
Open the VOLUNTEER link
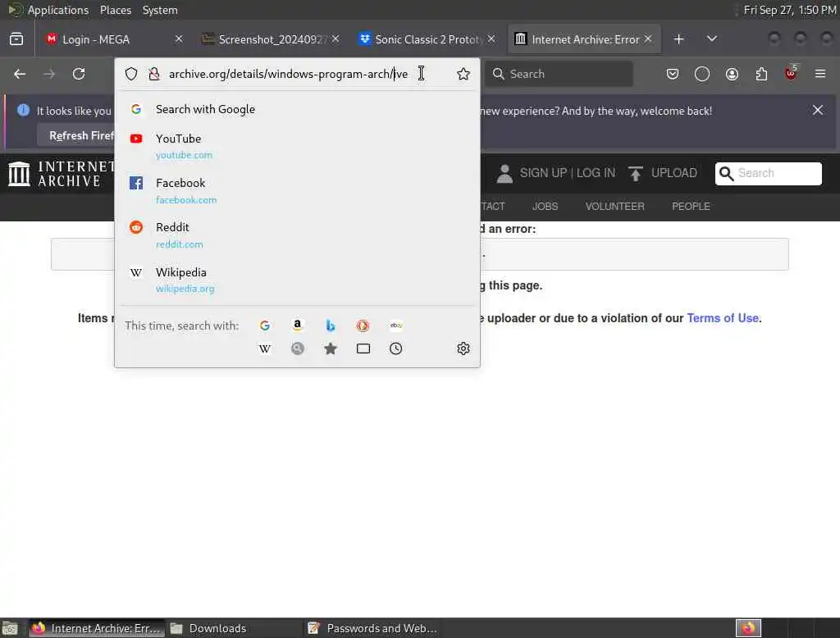[x=614, y=206]
